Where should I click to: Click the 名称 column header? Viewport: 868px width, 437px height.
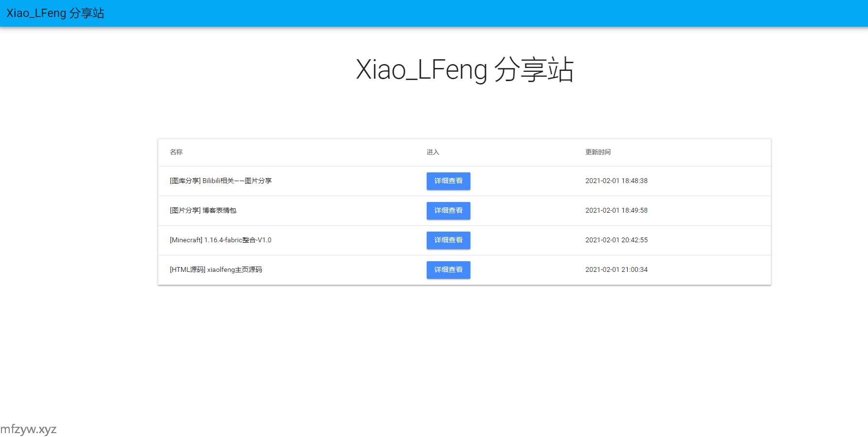point(176,152)
